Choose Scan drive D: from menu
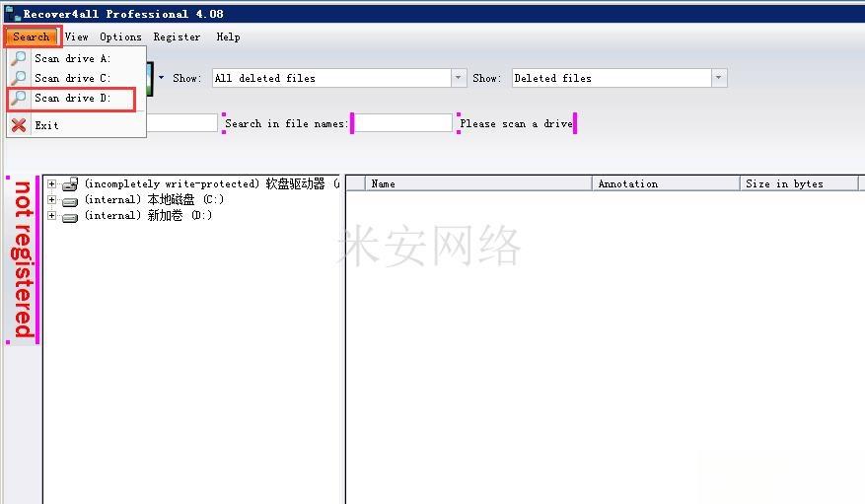The height and width of the screenshot is (504, 865). tap(76, 99)
